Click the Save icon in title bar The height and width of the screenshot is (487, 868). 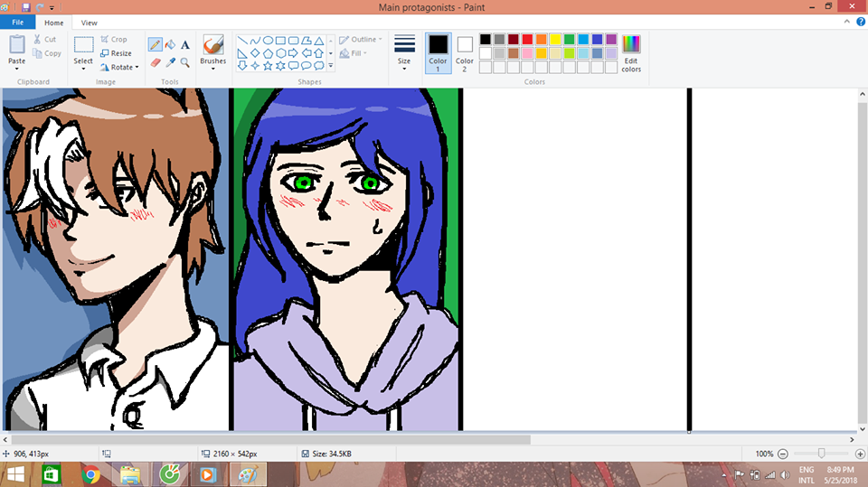pyautogui.click(x=25, y=6)
